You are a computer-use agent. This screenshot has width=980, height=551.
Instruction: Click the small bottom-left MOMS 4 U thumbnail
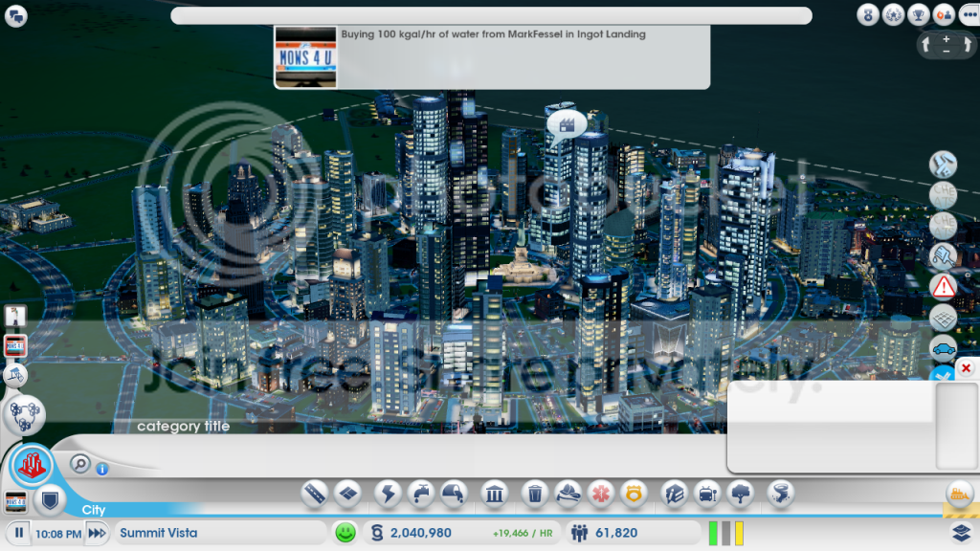pos(15,501)
